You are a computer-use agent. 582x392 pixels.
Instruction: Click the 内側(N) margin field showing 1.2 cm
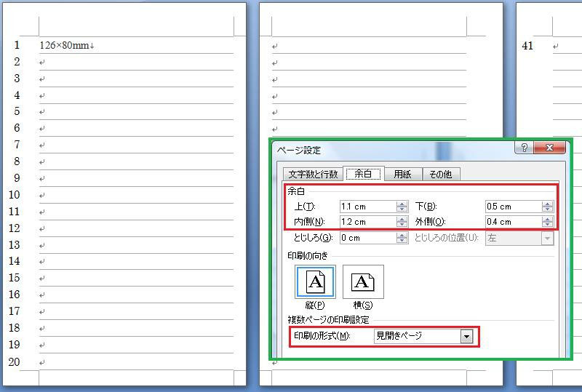pos(368,222)
